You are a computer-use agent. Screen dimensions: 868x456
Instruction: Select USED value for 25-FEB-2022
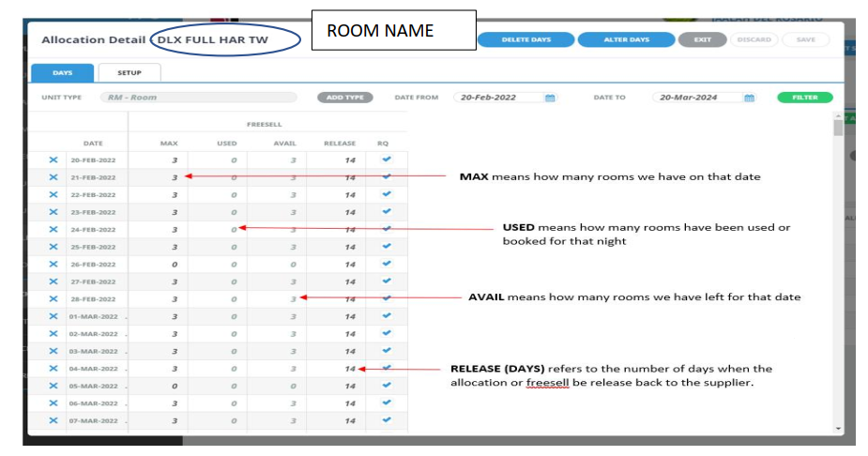[x=234, y=247]
